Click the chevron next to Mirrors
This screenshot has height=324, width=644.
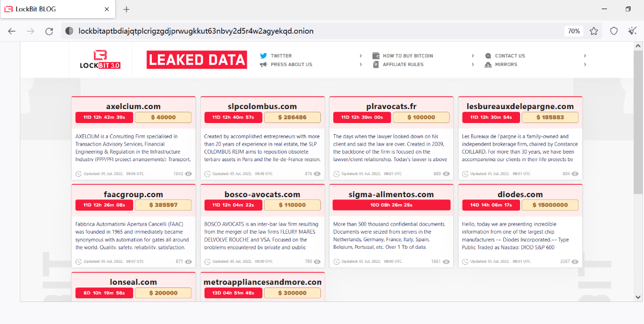point(585,64)
